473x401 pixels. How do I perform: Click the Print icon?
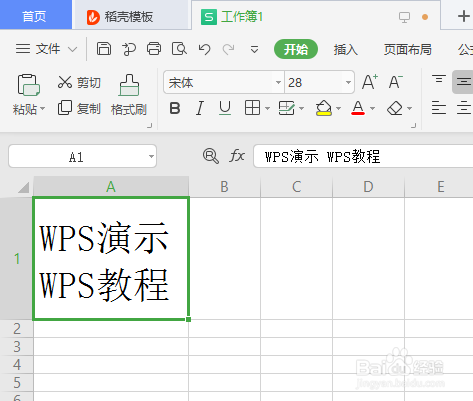pyautogui.click(x=154, y=49)
